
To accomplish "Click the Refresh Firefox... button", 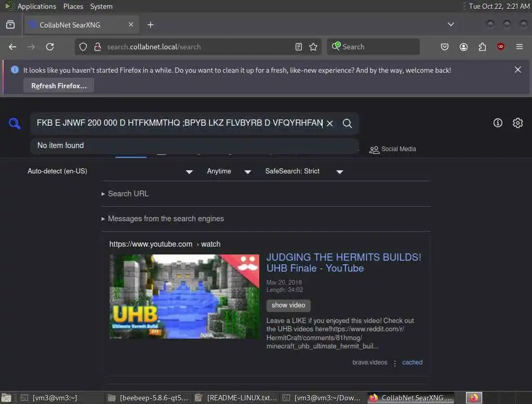I will pyautogui.click(x=59, y=86).
